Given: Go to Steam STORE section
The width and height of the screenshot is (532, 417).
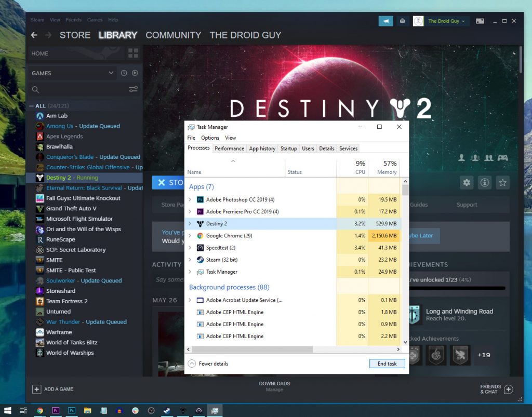Looking at the screenshot, I should click(75, 35).
